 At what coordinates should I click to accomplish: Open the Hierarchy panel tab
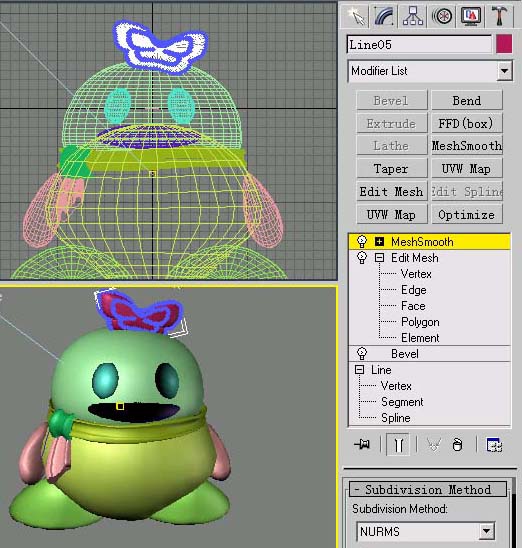pos(413,16)
